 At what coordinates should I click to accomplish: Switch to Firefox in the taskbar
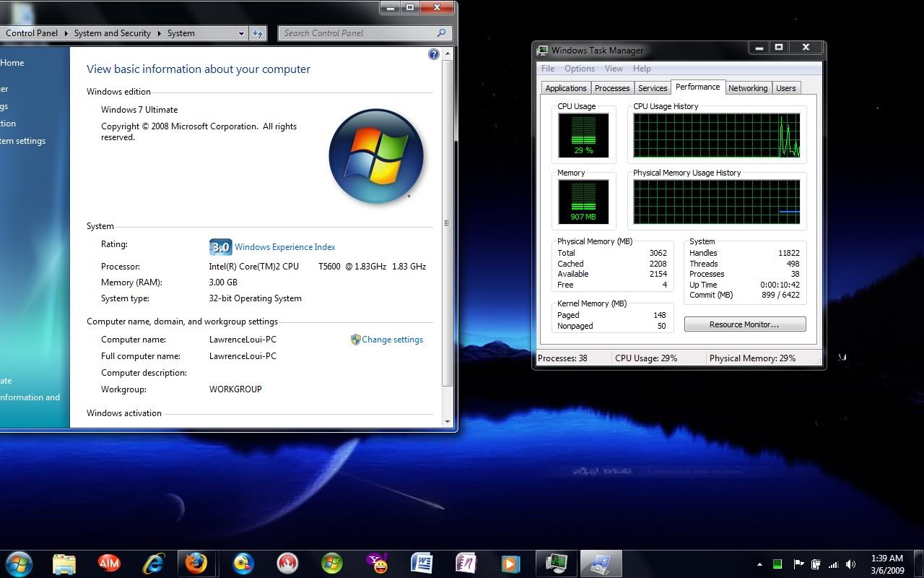196,564
